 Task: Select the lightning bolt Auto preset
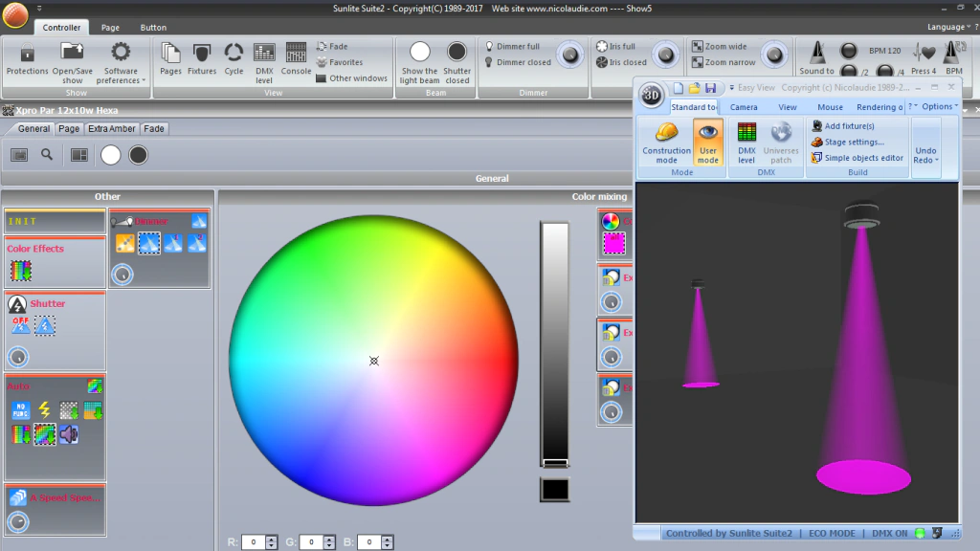pyautogui.click(x=44, y=409)
